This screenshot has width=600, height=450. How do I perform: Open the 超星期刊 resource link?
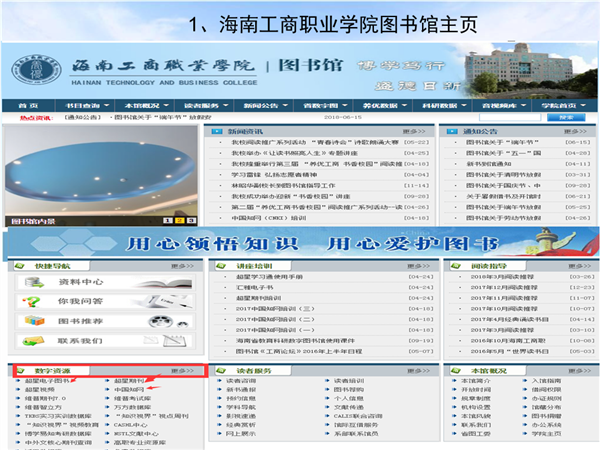tap(129, 381)
